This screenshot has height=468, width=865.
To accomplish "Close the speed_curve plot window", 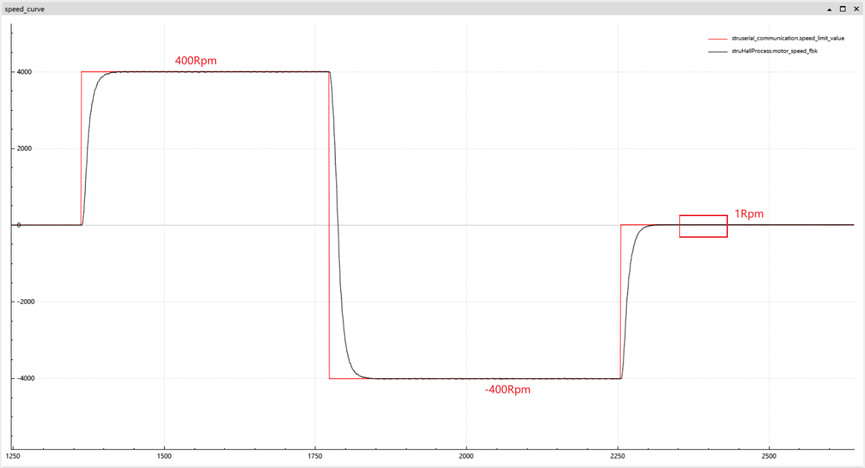I will [856, 9].
